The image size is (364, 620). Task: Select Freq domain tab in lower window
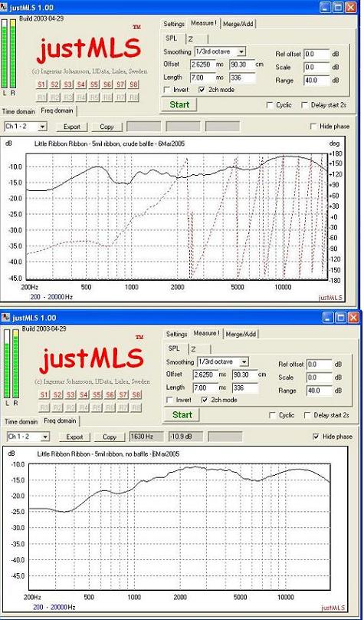coord(60,420)
